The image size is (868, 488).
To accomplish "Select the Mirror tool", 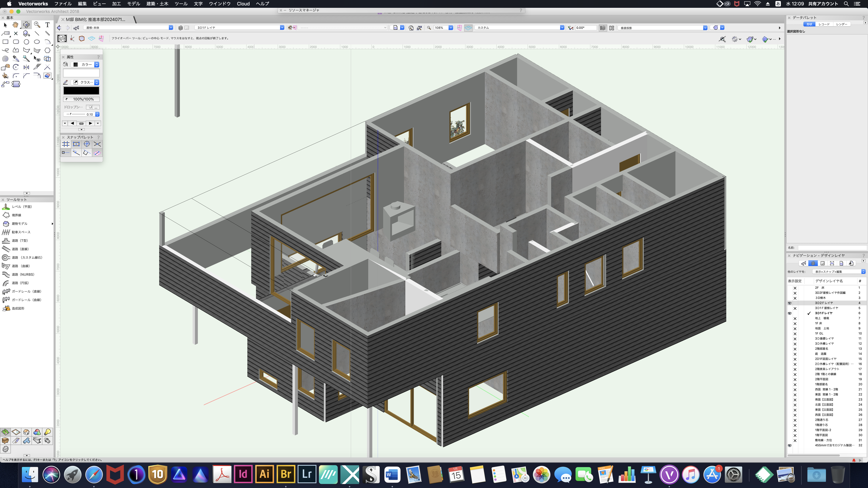I will pyautogui.click(x=26, y=67).
